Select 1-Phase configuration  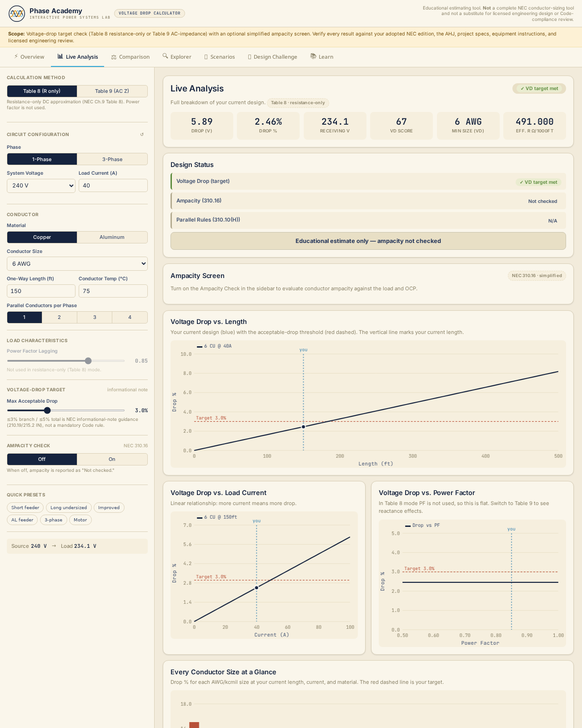42,159
